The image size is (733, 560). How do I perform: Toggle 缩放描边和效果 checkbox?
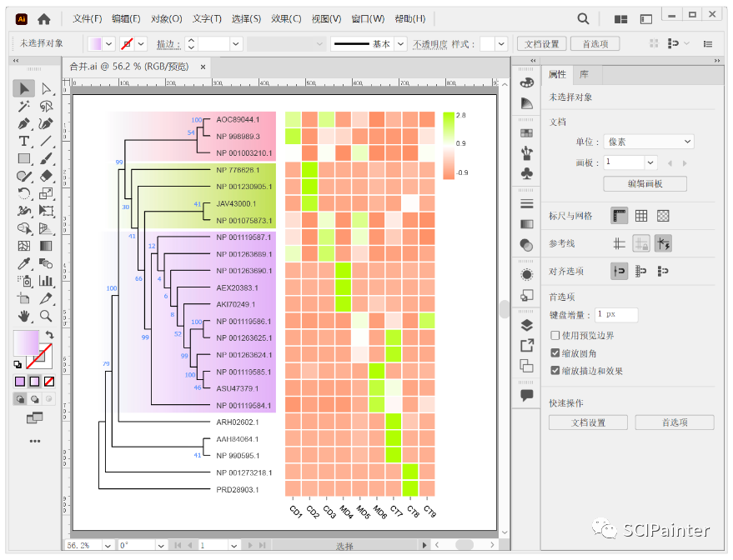click(555, 370)
